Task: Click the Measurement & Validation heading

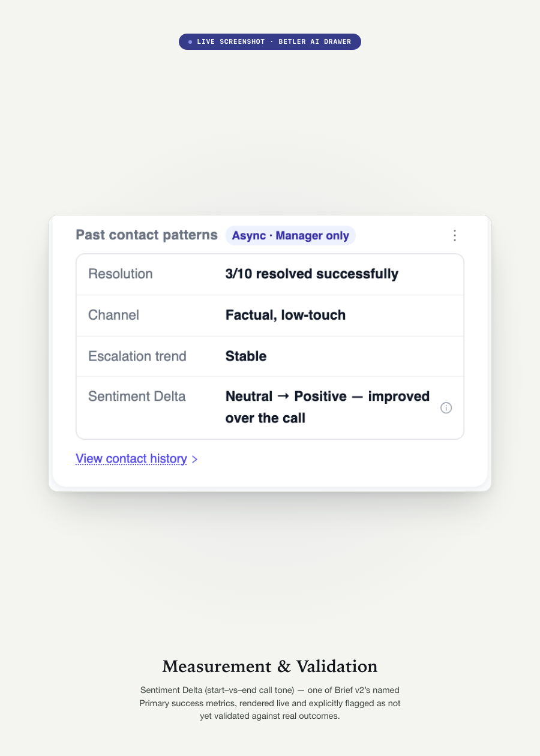Action: [x=270, y=667]
